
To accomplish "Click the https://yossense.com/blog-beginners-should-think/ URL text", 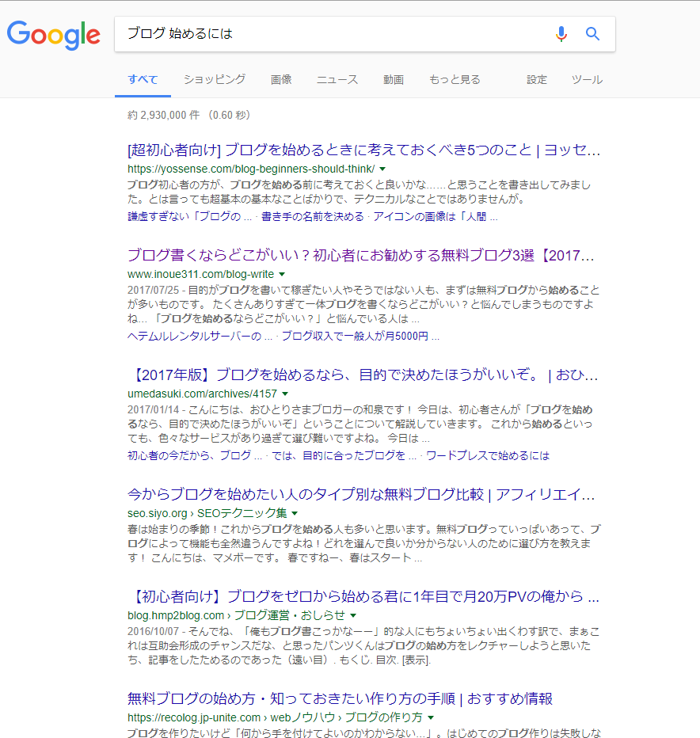I will [x=251, y=169].
